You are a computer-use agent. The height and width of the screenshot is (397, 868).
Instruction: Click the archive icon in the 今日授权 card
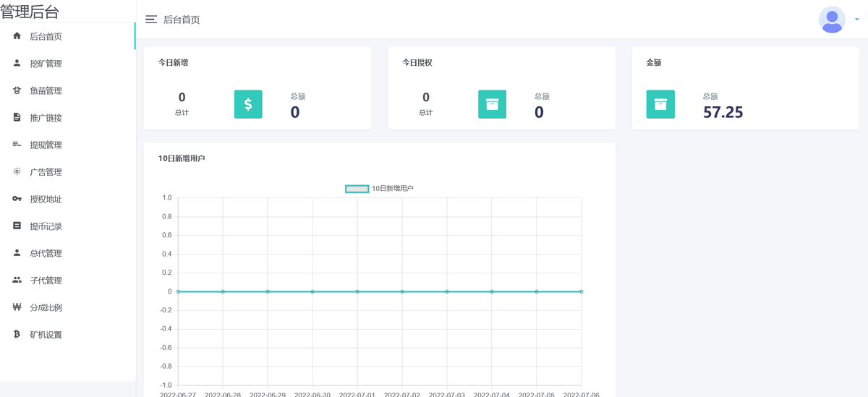pos(492,104)
